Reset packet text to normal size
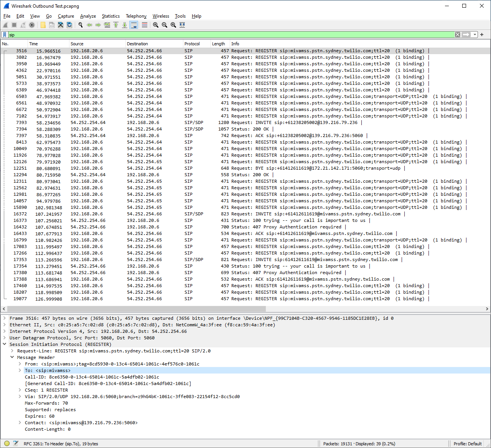 [173, 25]
